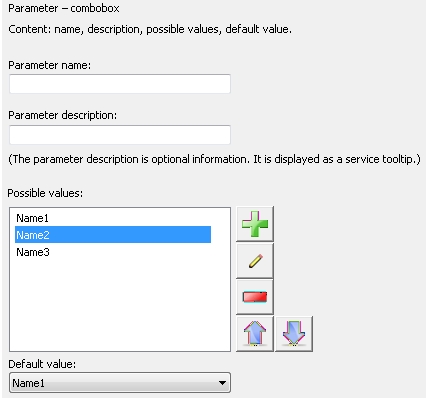426x398 pixels.
Task: Click the optional description tooltip note
Action: click(214, 159)
